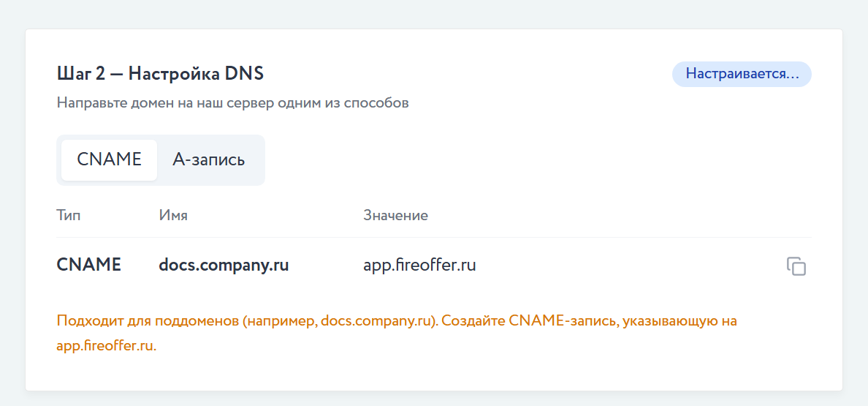The image size is (868, 406).
Task: Click the Тип column header
Action: pyautogui.click(x=69, y=216)
